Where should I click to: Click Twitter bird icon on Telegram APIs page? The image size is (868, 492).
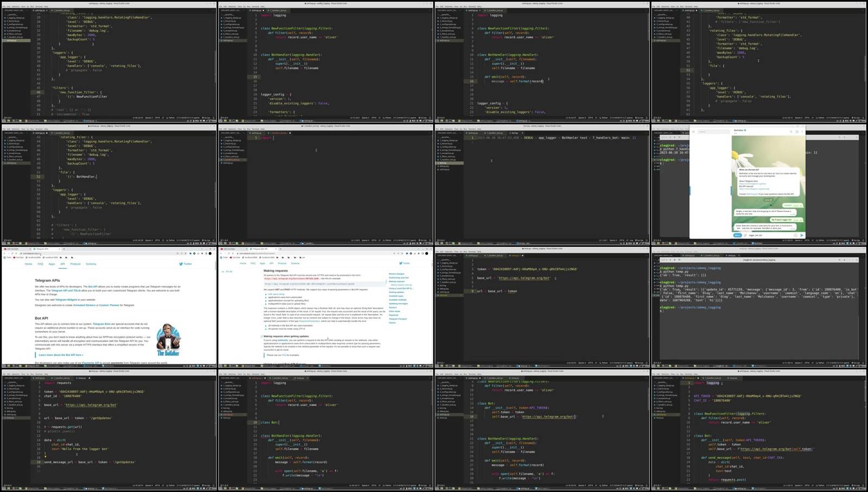pos(181,264)
